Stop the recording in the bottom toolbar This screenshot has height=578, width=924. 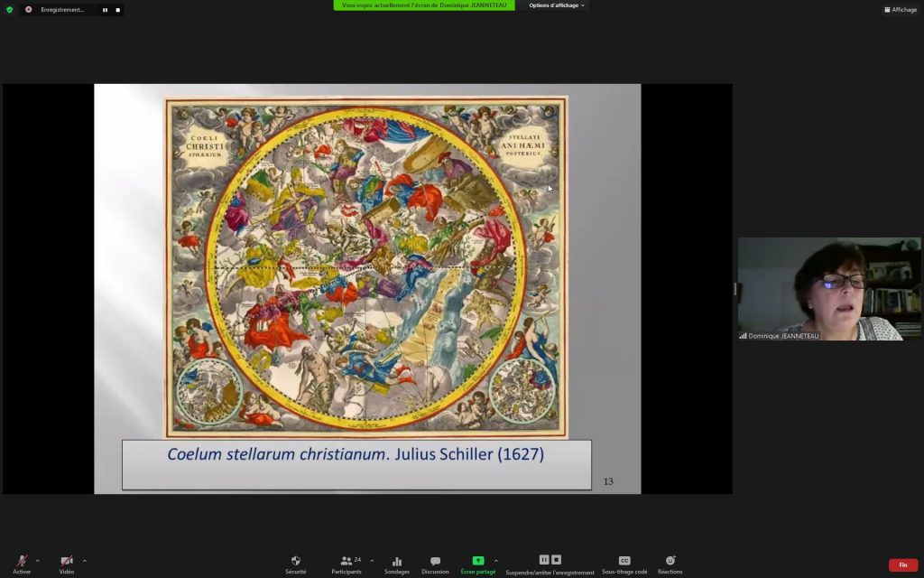556,559
